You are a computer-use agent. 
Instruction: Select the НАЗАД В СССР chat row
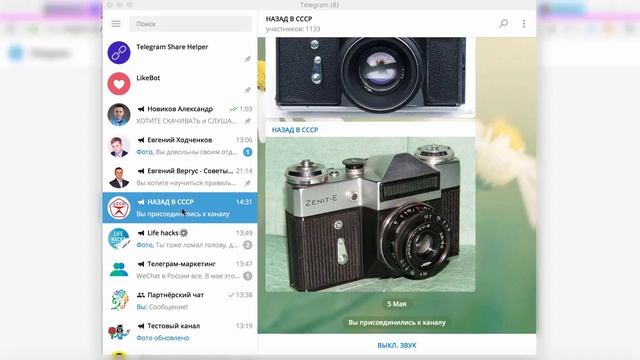click(x=180, y=208)
